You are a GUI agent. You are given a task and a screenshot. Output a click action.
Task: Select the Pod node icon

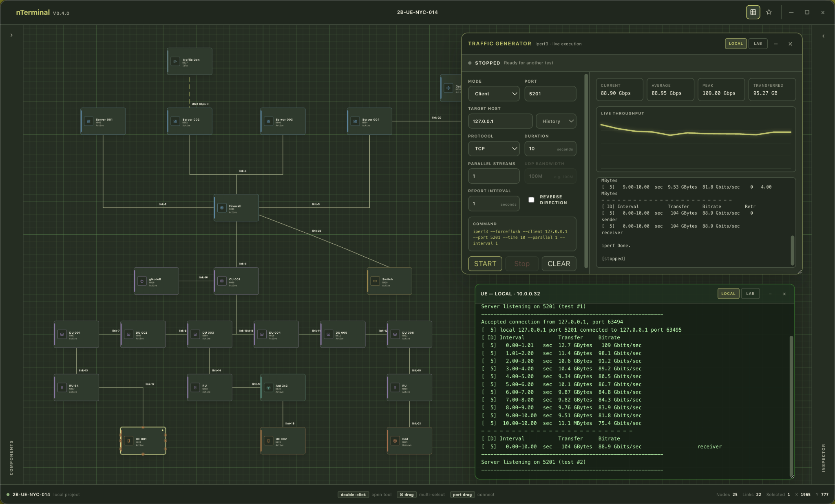395,441
